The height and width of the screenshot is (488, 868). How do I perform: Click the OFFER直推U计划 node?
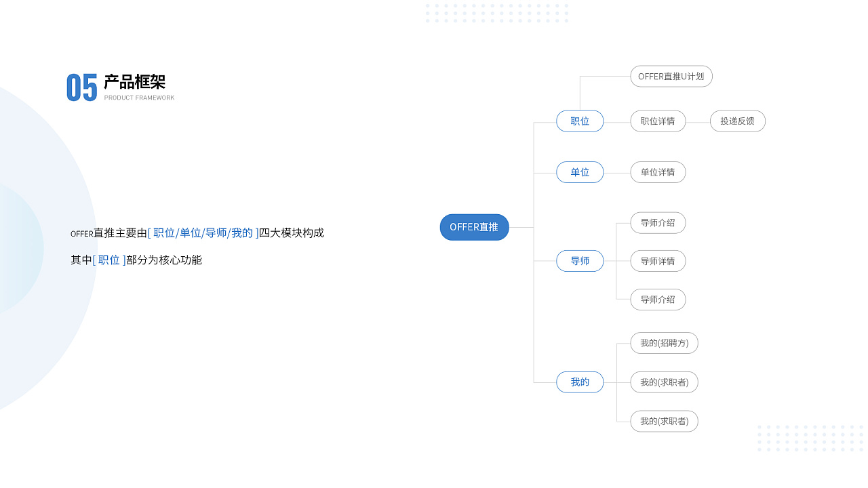point(671,76)
